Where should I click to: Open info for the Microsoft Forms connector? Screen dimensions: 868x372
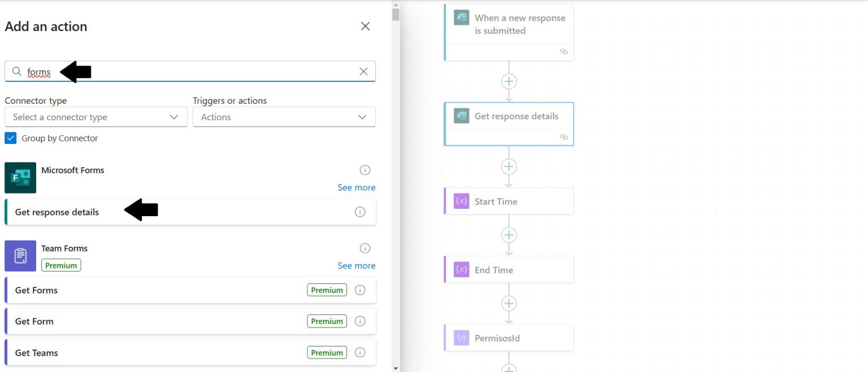[x=364, y=170]
